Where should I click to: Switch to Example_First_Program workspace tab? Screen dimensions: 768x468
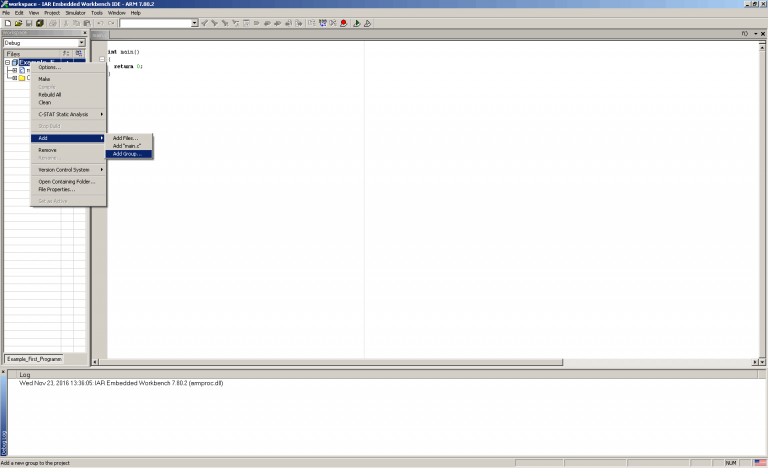click(33, 358)
